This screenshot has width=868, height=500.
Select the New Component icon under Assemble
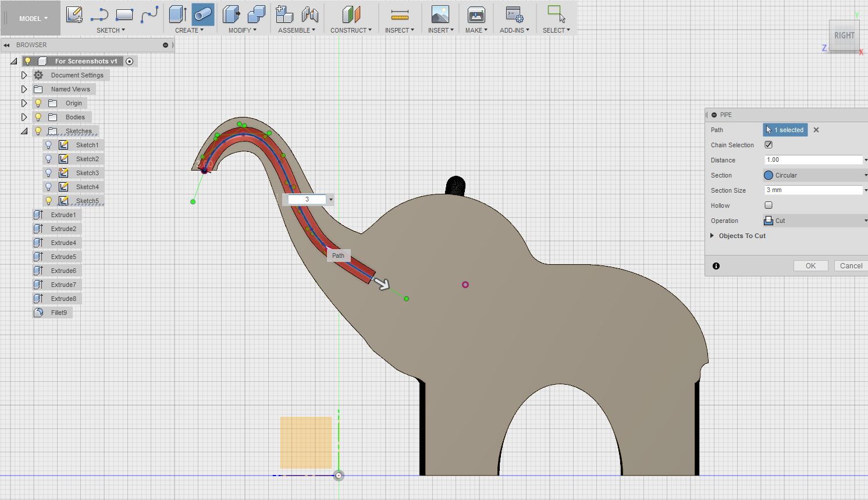284,14
